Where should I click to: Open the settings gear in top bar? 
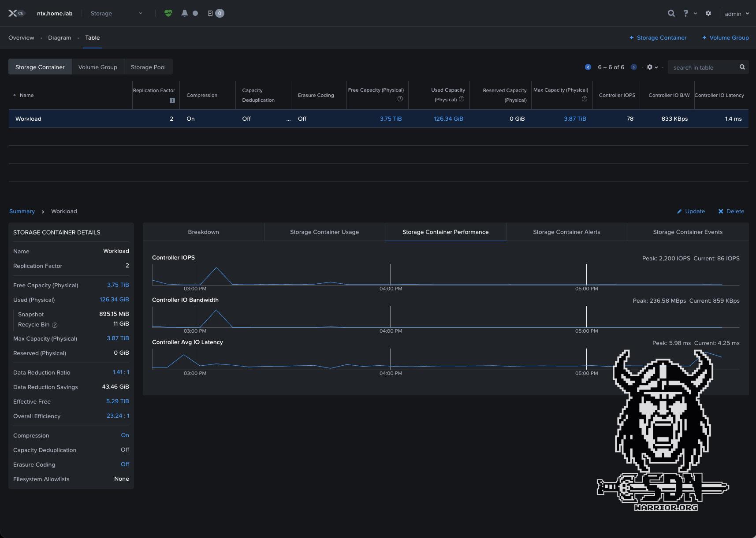click(x=708, y=13)
